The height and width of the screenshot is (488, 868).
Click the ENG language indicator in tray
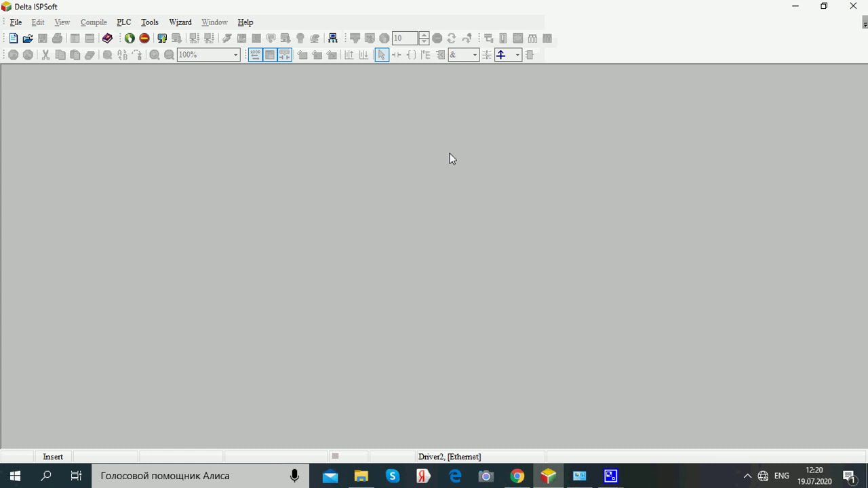[782, 476]
